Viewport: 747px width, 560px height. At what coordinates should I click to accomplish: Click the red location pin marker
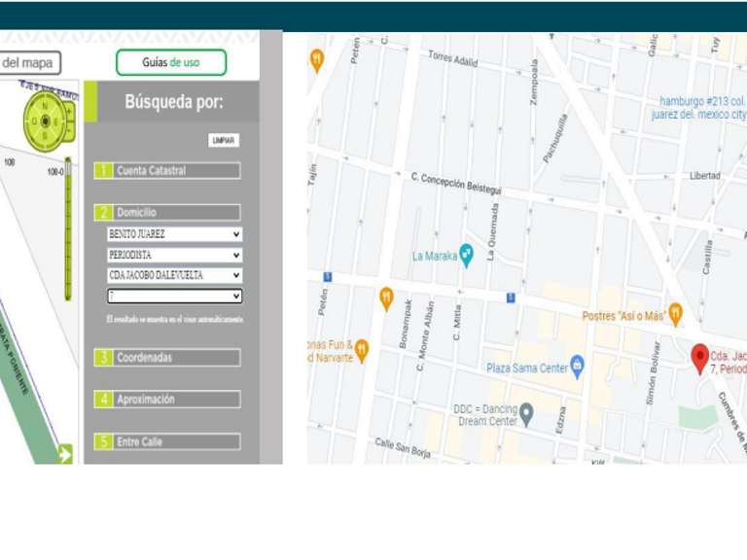[699, 359]
